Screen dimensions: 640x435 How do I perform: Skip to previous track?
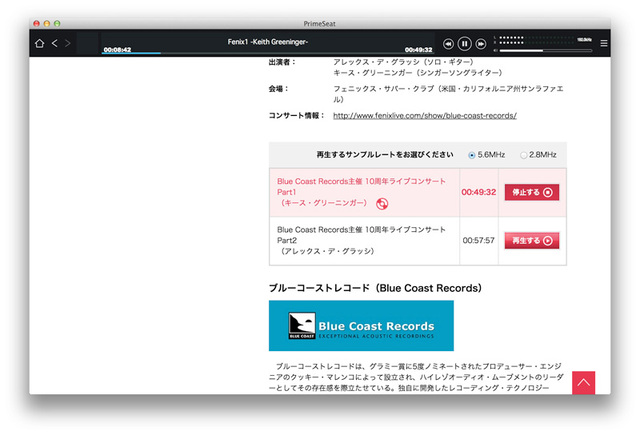click(448, 44)
